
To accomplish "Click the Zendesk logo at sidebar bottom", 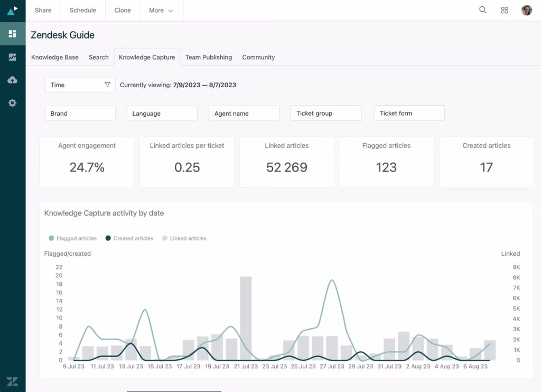I will point(13,381).
